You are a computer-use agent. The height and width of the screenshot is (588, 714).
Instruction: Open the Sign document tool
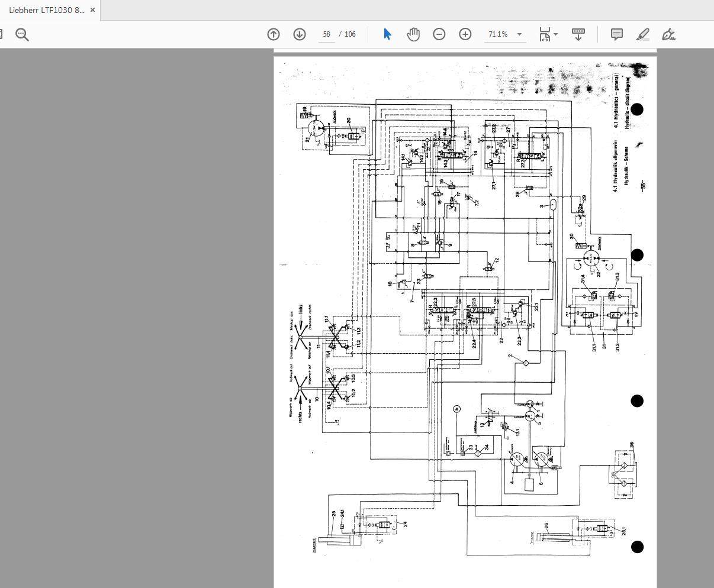coord(669,34)
